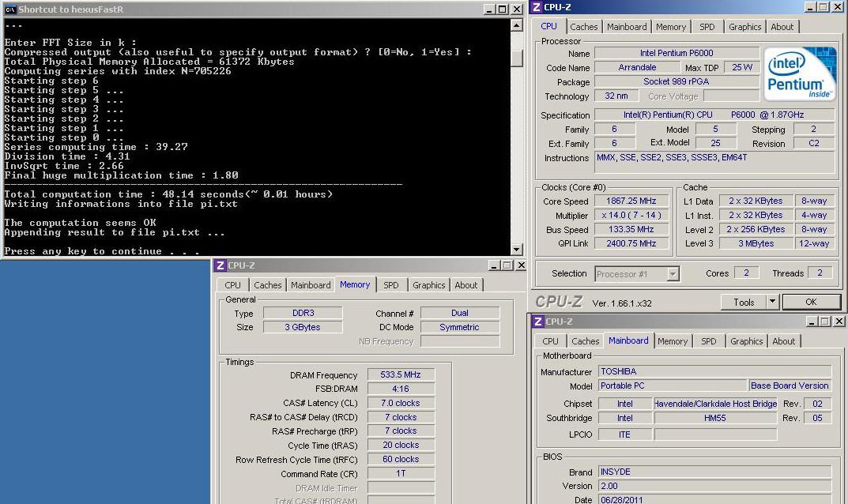Click the Havendale/Clarkdale Host Bridge chipset value
The image size is (848, 504).
point(715,404)
